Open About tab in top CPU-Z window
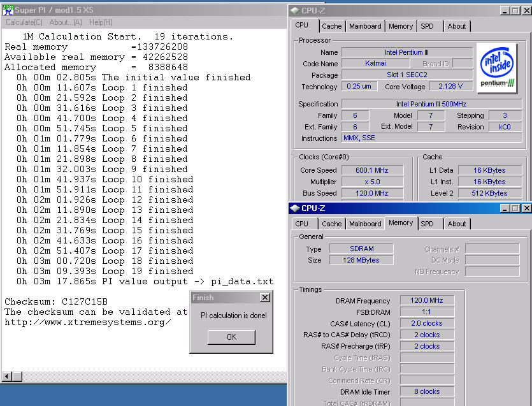This screenshot has width=532, height=406. [457, 26]
